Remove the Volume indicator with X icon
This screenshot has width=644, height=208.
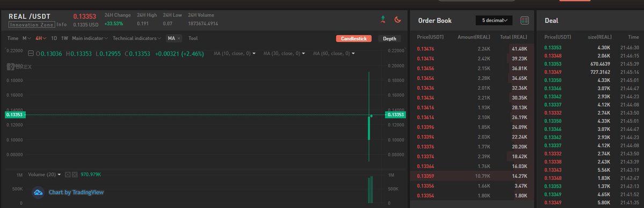(75, 175)
